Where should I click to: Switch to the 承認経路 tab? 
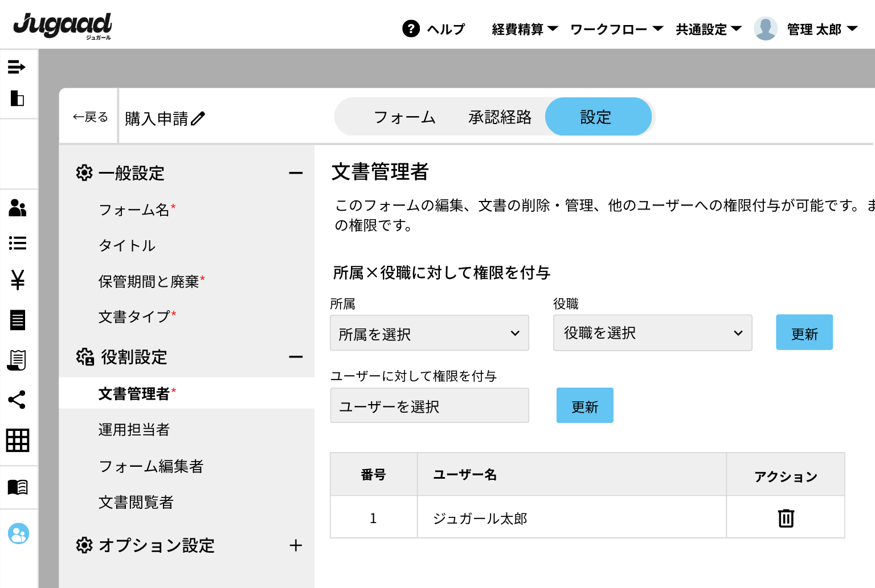pos(500,117)
